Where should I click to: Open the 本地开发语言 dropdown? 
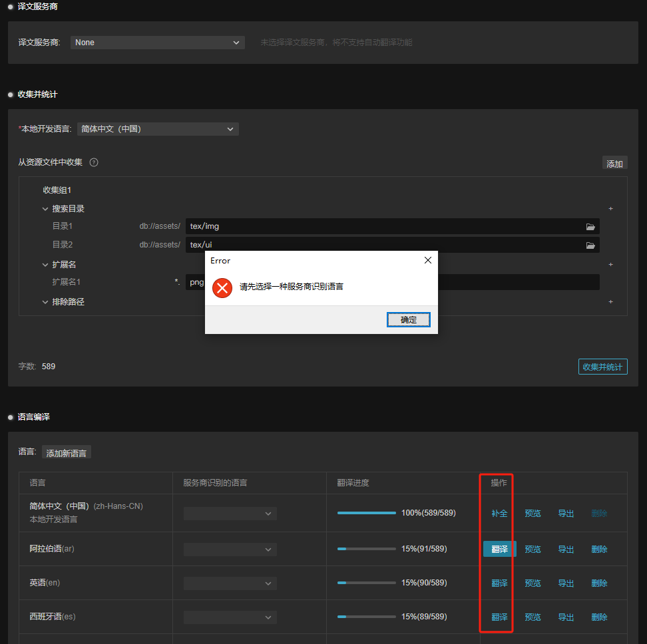(x=158, y=129)
